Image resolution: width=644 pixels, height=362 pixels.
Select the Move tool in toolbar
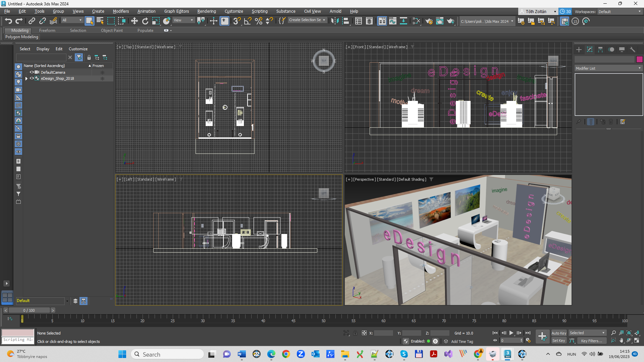click(134, 21)
